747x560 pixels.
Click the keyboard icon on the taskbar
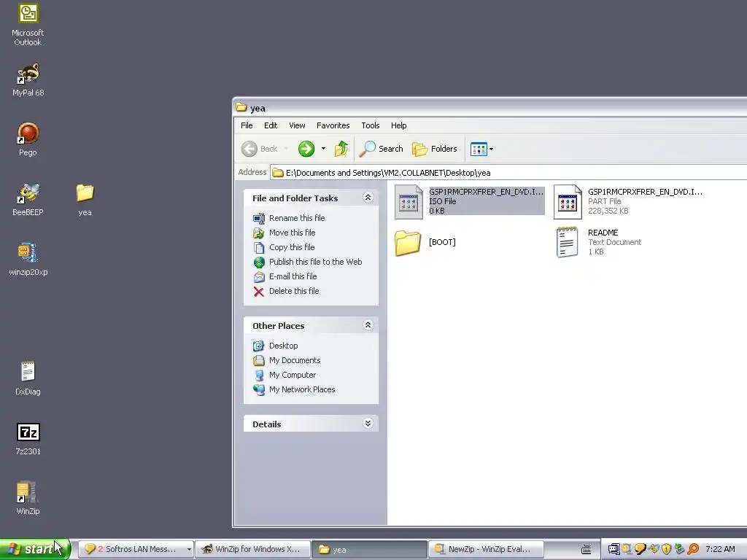pos(587,550)
